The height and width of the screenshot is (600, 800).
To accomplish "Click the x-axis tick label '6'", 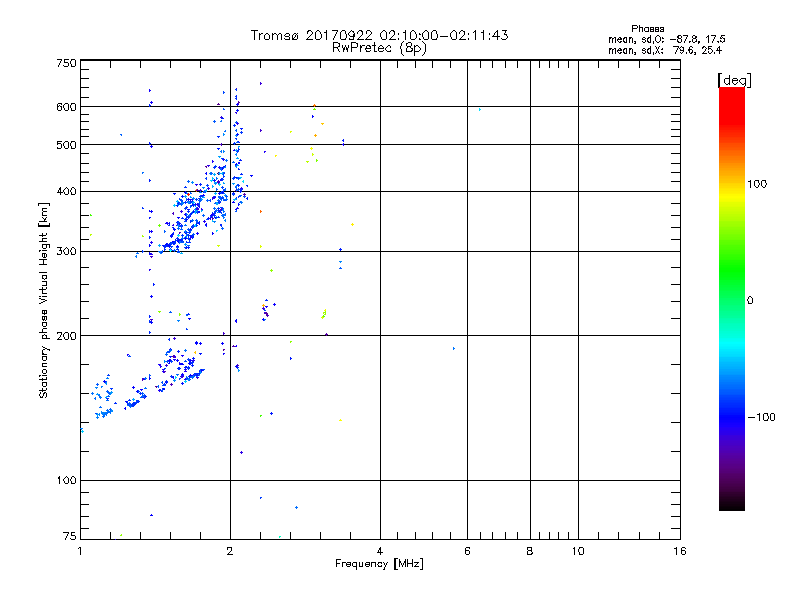I will click(467, 551).
